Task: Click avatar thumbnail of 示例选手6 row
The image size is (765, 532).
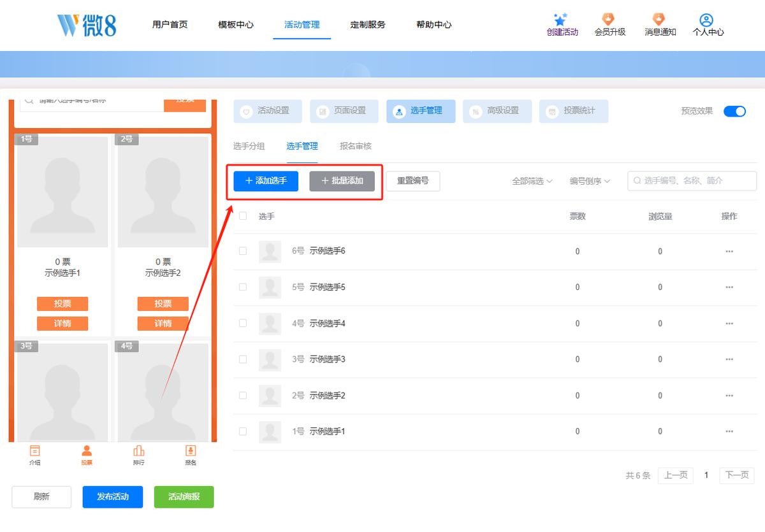Action: pos(270,252)
